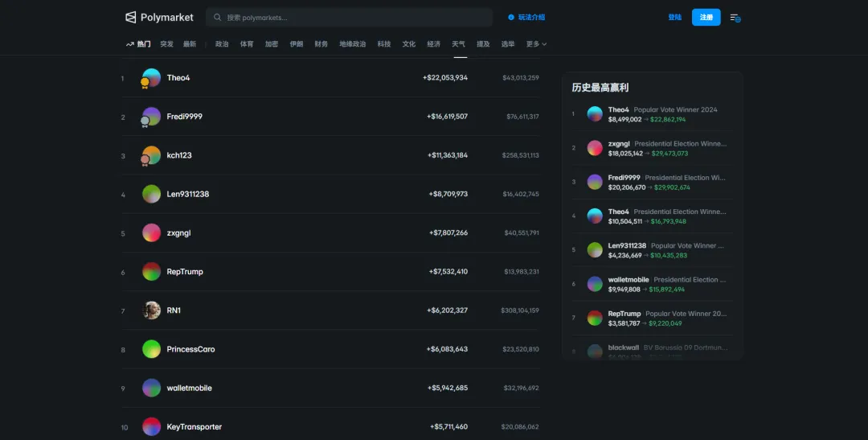Open the 文化 category

[x=409, y=43]
